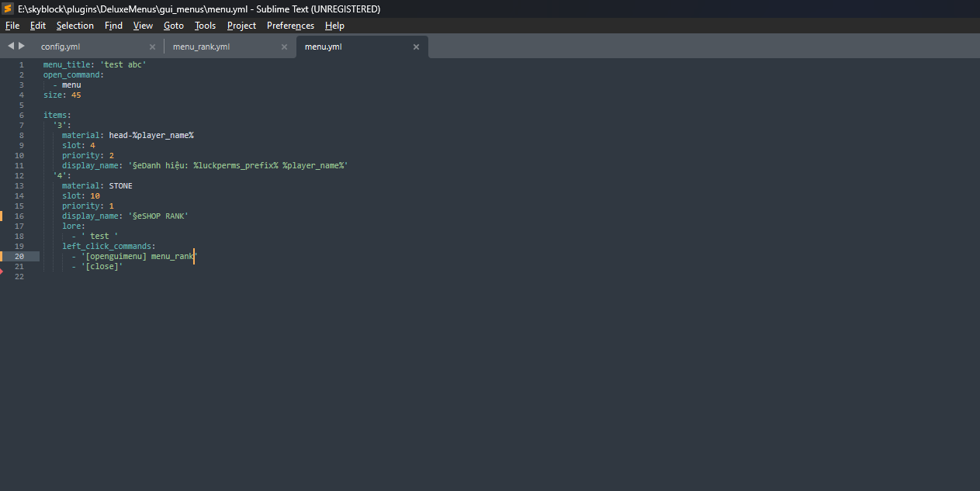Close the menu_rank.yml tab

(x=284, y=47)
